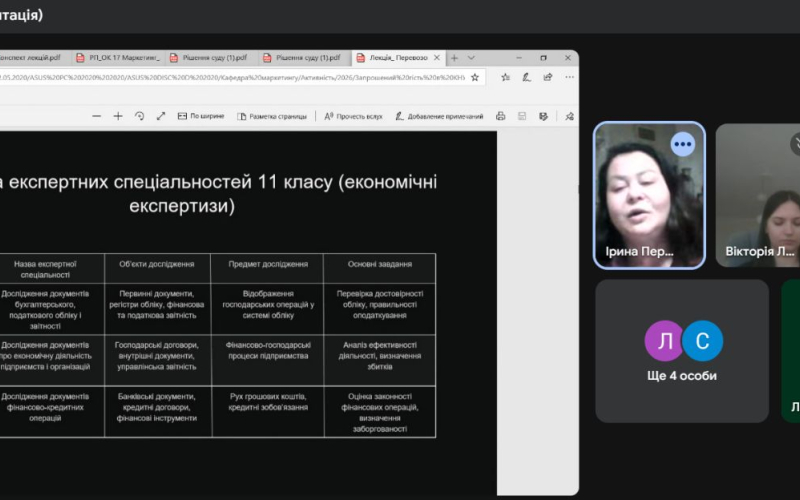Click the purple Л avatar
Image resolution: width=800 pixels, height=500 pixels.
(x=664, y=341)
